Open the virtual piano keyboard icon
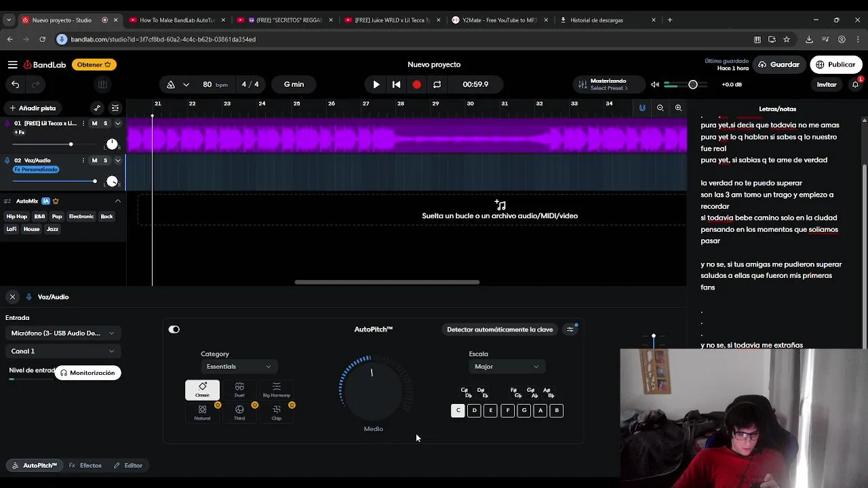The width and height of the screenshot is (868, 488). (x=102, y=84)
